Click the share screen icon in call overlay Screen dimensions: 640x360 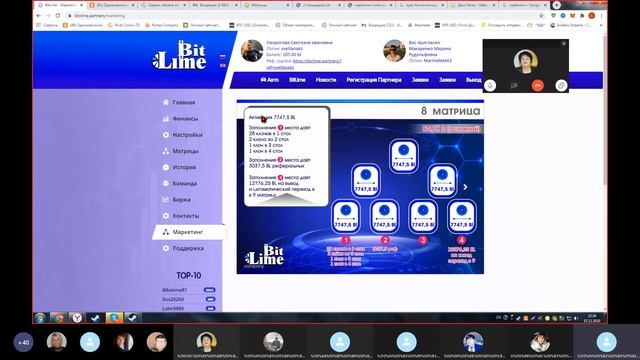[x=561, y=85]
